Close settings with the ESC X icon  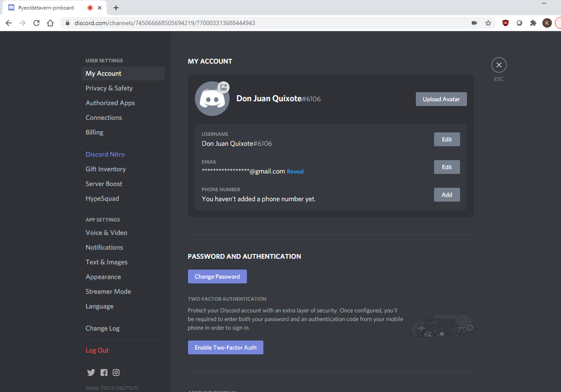499,65
